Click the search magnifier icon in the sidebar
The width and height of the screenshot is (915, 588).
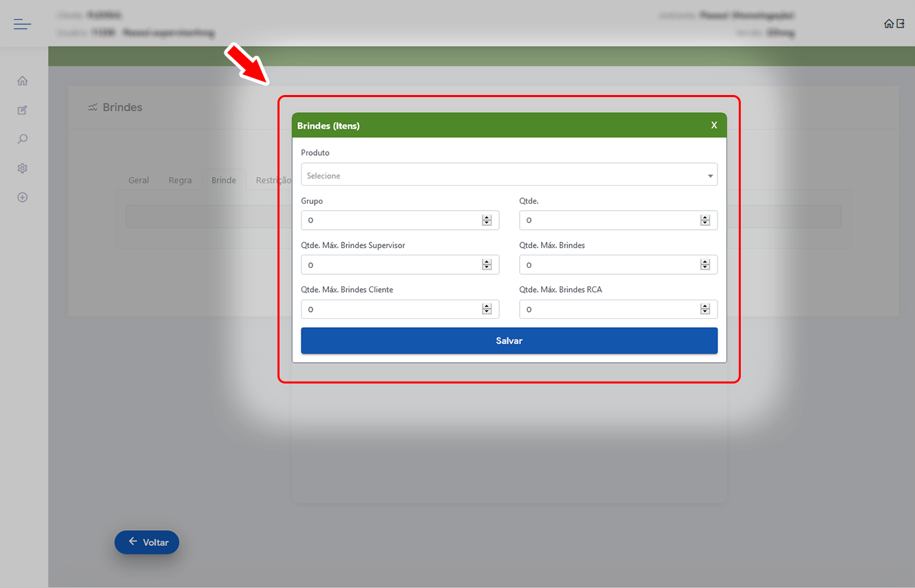pyautogui.click(x=22, y=139)
